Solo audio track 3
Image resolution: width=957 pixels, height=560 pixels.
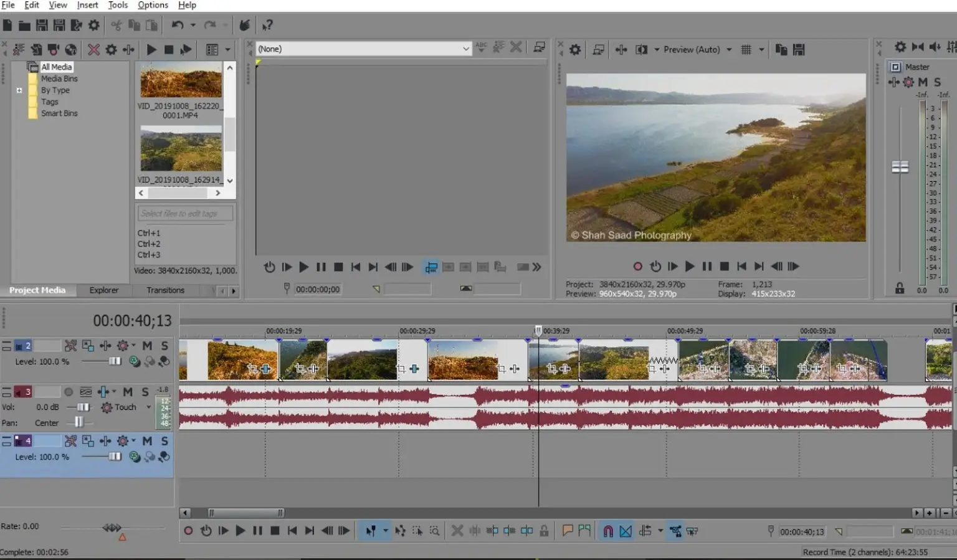click(145, 392)
